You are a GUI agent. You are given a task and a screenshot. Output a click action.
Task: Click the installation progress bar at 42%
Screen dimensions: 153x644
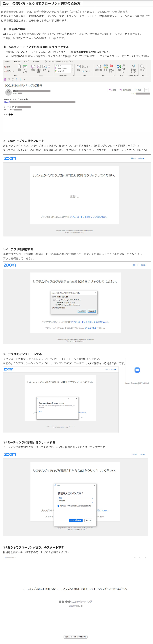coord(52,413)
